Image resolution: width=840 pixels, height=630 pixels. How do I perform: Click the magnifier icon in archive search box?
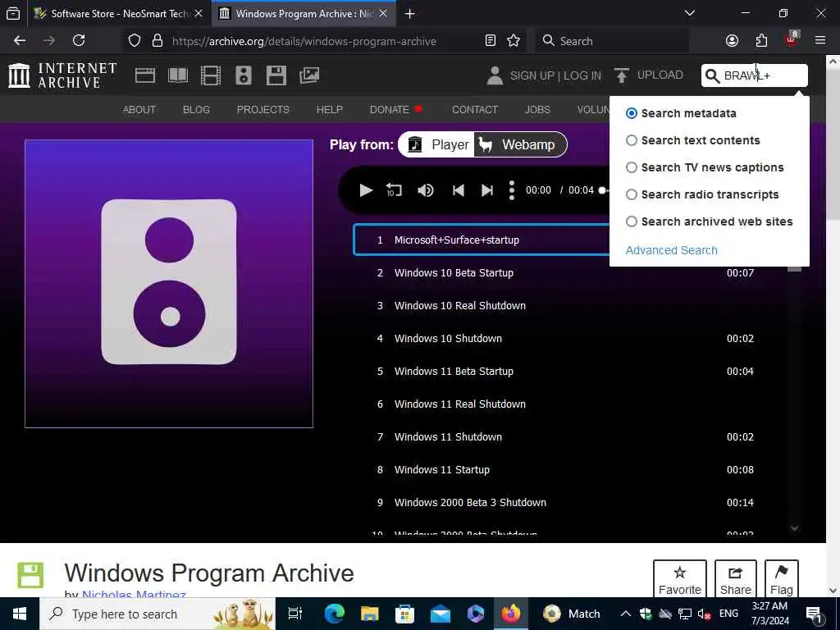[712, 76]
